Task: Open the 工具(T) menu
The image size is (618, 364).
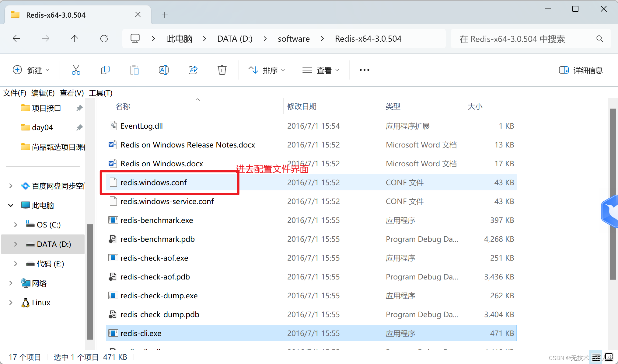Action: pyautogui.click(x=100, y=93)
